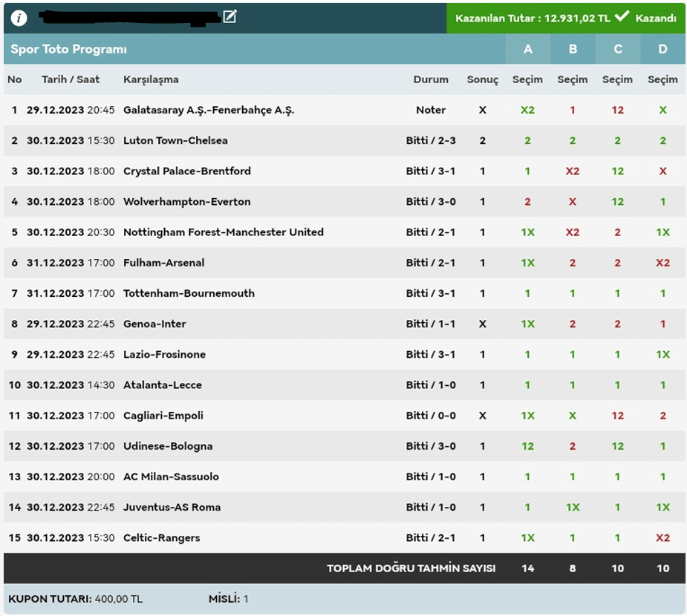Switch to column D tab

[x=662, y=49]
